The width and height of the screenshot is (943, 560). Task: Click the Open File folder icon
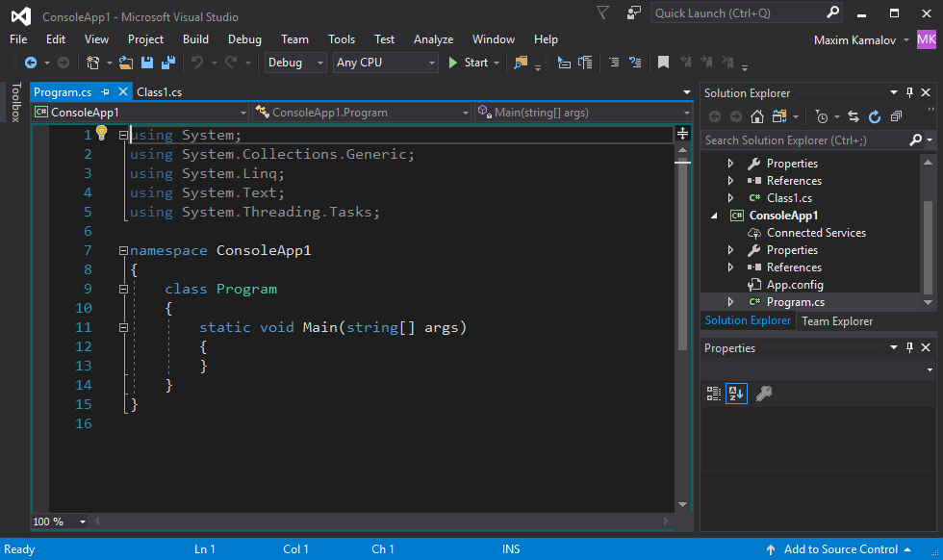126,63
